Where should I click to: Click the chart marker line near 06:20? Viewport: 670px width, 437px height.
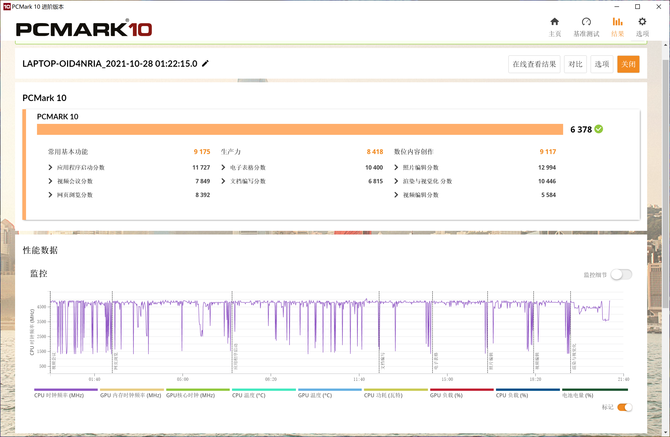click(x=232, y=332)
